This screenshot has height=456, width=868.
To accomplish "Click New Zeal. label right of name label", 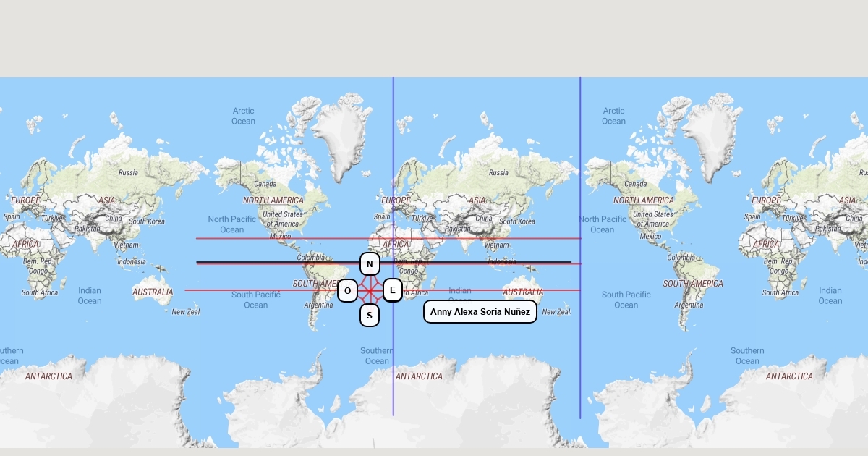I will pyautogui.click(x=556, y=312).
